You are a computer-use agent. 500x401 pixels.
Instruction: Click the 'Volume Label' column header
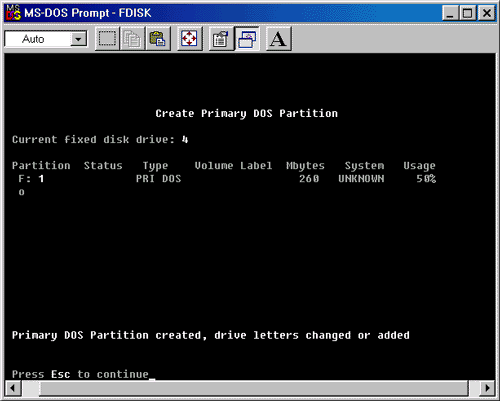point(233,165)
